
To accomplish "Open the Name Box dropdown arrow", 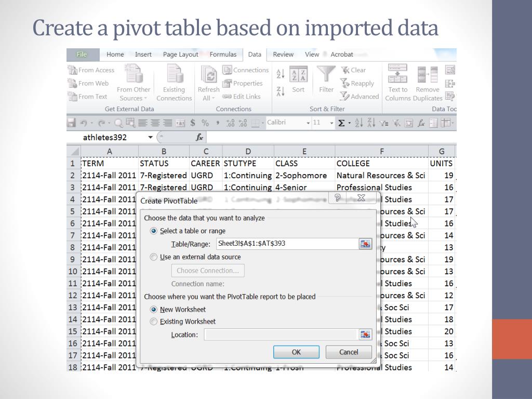I will pos(150,137).
